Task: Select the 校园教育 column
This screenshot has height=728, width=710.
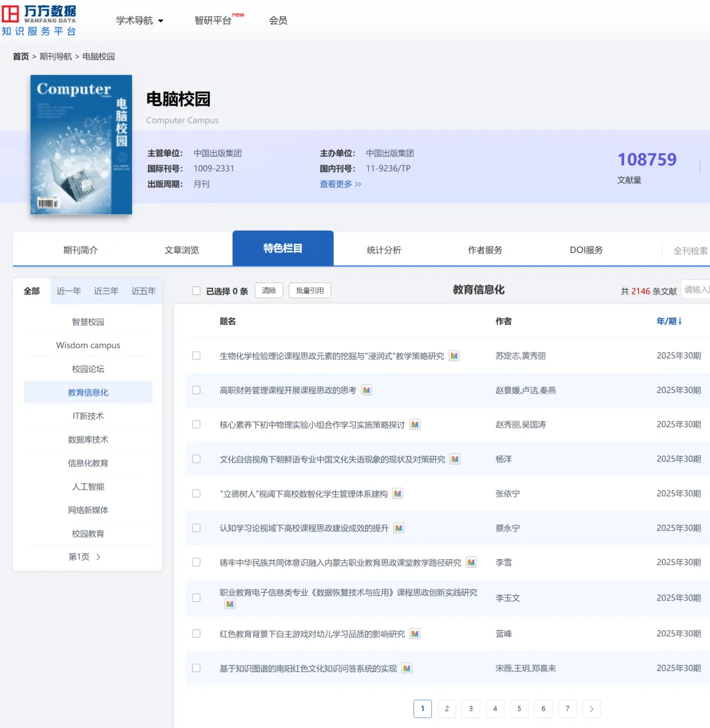Action: click(88, 534)
